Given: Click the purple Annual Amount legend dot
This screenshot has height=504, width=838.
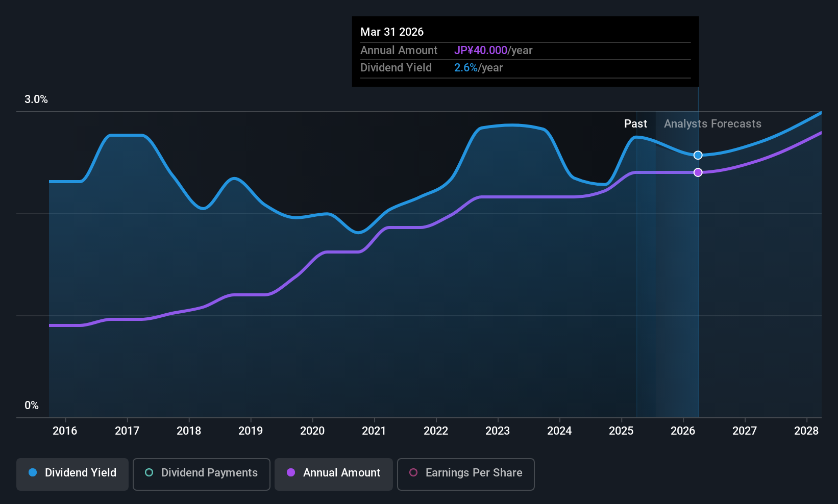Looking at the screenshot, I should [291, 472].
